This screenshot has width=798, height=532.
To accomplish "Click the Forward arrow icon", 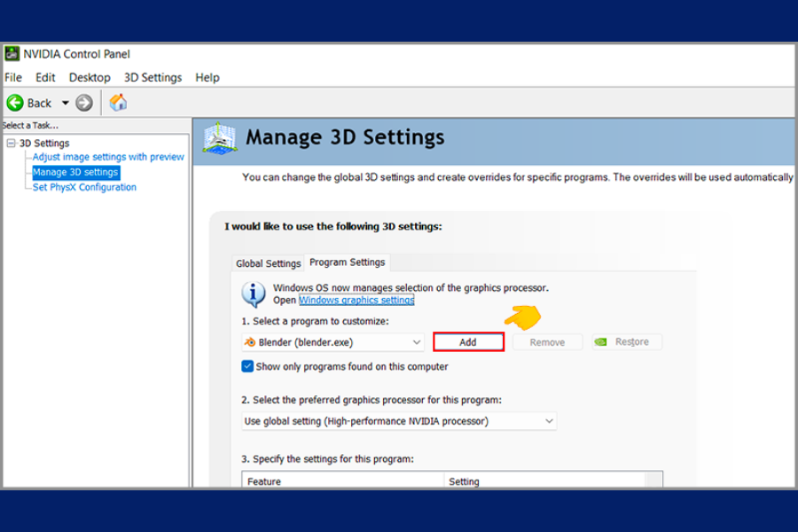I will coord(84,103).
